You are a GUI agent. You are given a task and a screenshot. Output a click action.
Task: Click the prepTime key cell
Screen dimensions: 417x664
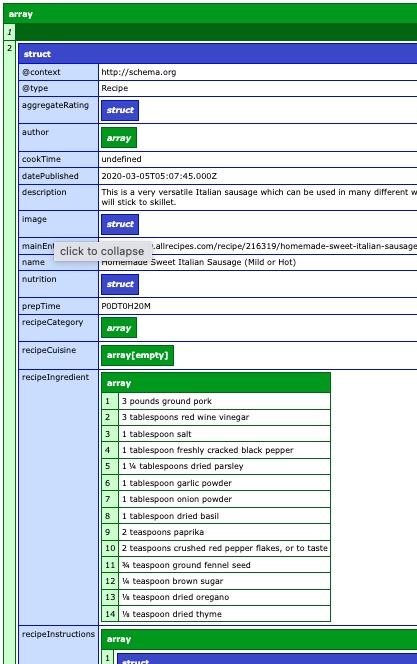click(x=58, y=306)
